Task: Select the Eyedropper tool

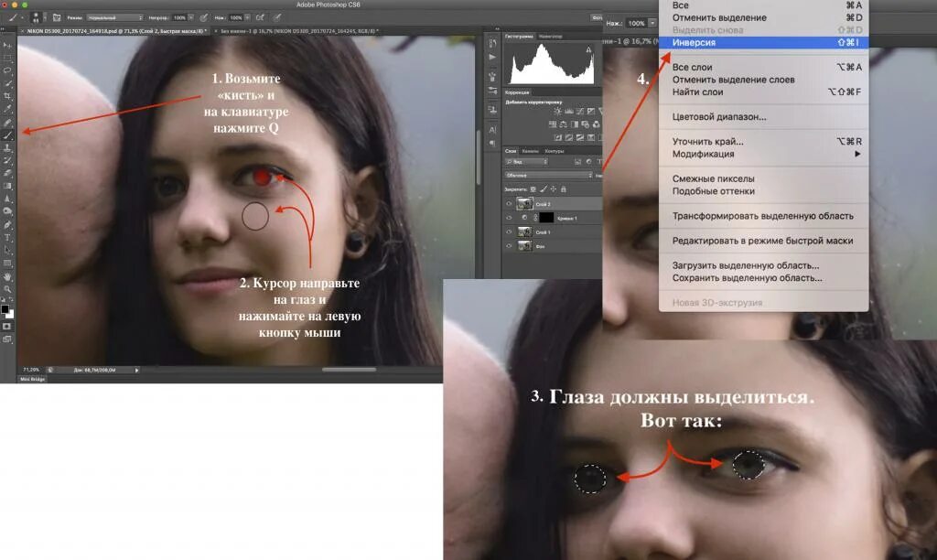Action: 7,110
